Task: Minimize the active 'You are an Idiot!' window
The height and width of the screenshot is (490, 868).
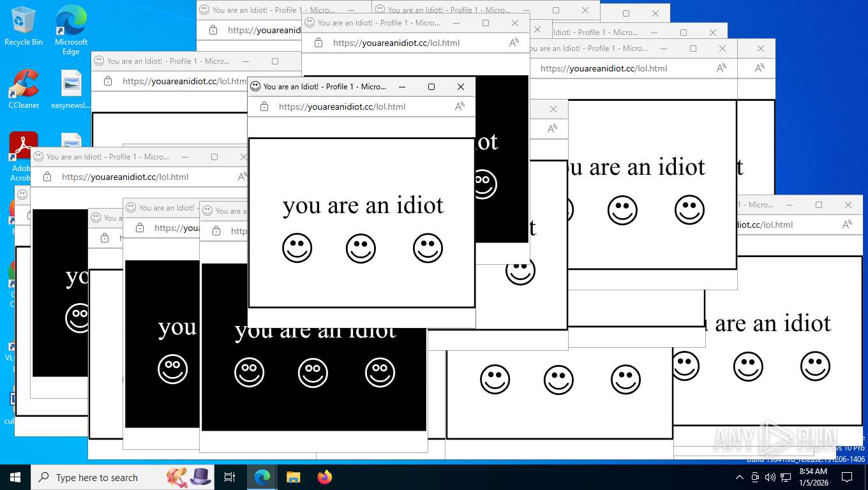Action: (x=402, y=87)
